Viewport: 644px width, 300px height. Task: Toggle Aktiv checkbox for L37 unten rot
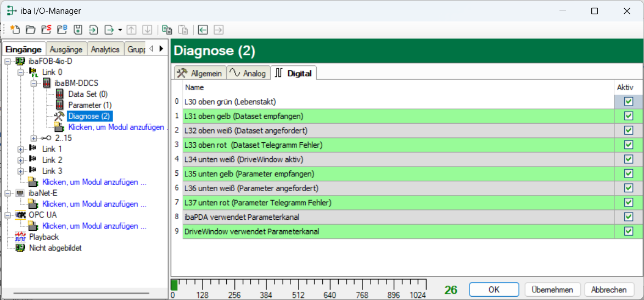point(628,202)
